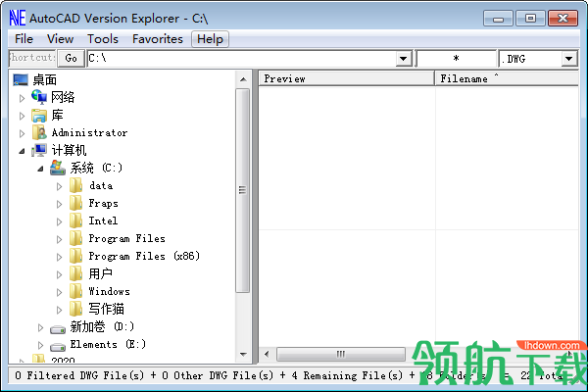Expand the Program Files folder node
Screen dimensions: 588x392
tap(59, 239)
